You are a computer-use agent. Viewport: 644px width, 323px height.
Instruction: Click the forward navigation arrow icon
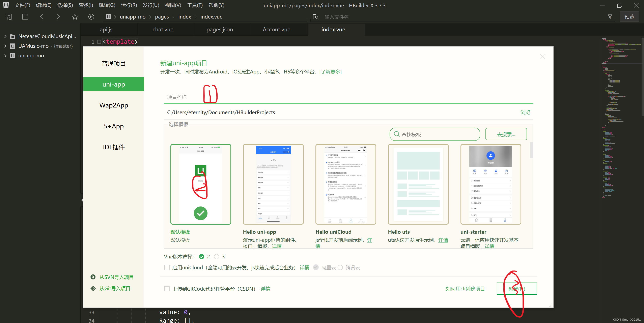pyautogui.click(x=58, y=17)
